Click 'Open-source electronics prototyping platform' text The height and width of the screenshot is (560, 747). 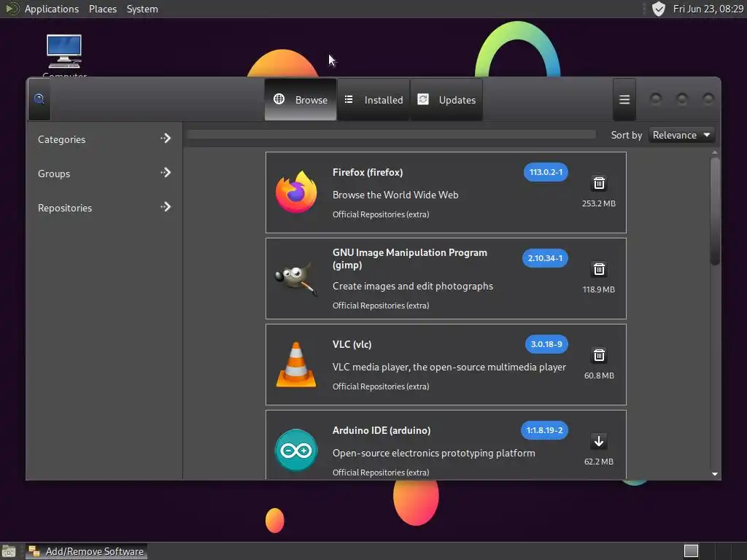tap(433, 453)
